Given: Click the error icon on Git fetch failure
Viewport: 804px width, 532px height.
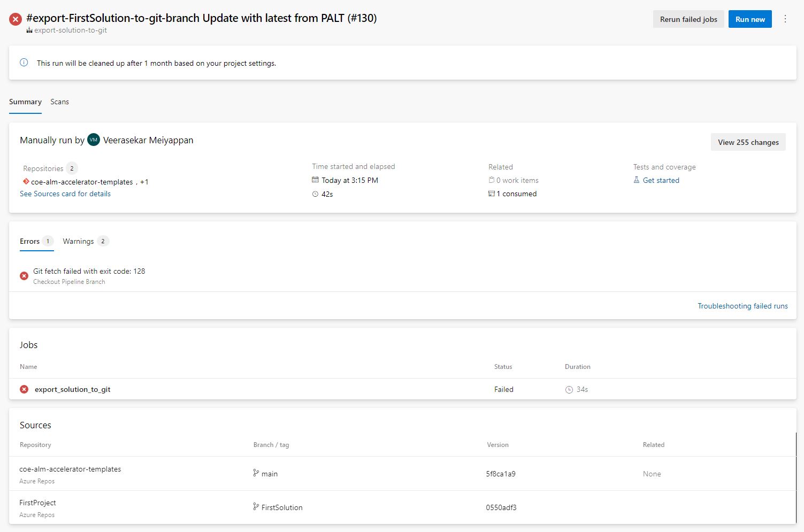Looking at the screenshot, I should [x=24, y=275].
